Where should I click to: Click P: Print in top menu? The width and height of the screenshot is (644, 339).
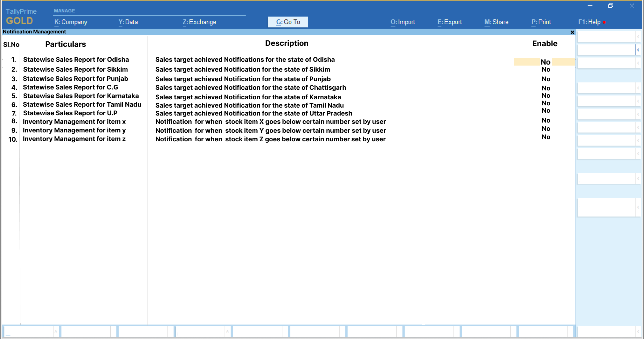click(x=541, y=22)
